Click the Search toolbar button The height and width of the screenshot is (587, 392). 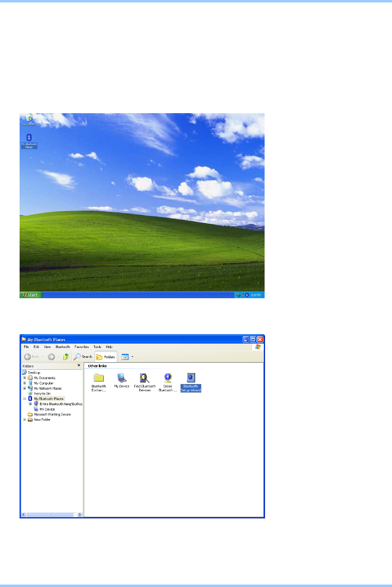(x=83, y=357)
